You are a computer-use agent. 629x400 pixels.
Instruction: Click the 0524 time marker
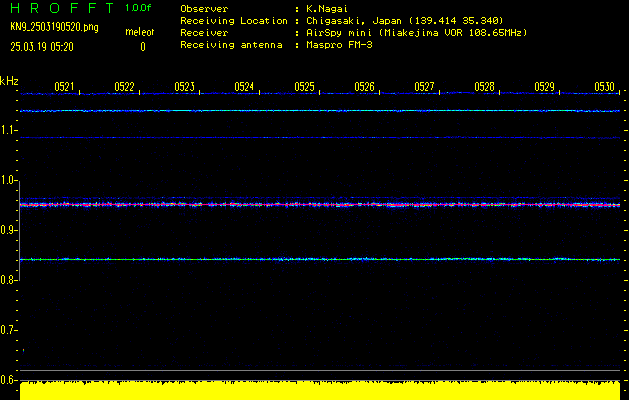click(x=244, y=87)
